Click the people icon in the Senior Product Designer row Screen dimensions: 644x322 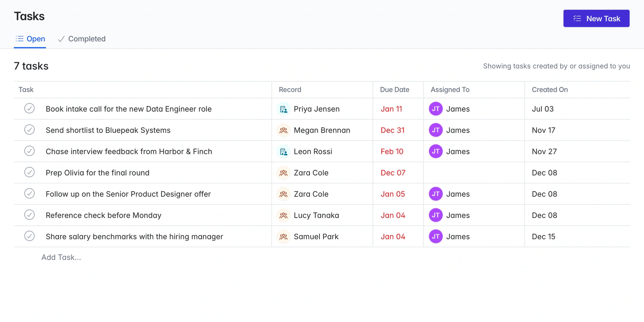[x=283, y=194]
